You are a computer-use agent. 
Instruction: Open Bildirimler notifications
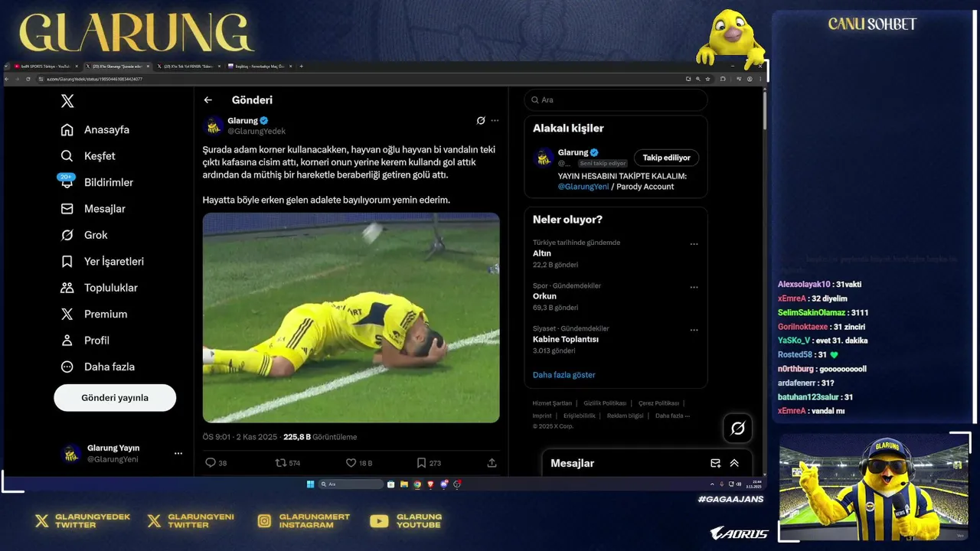coord(96,182)
